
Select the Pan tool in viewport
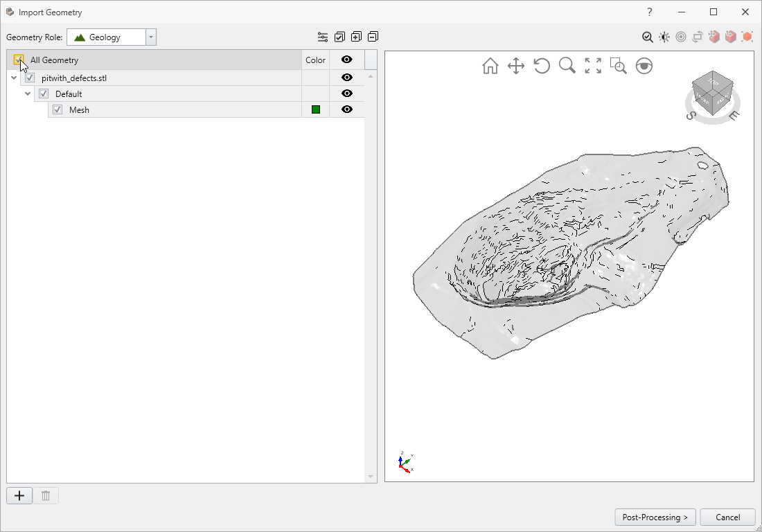coord(516,66)
